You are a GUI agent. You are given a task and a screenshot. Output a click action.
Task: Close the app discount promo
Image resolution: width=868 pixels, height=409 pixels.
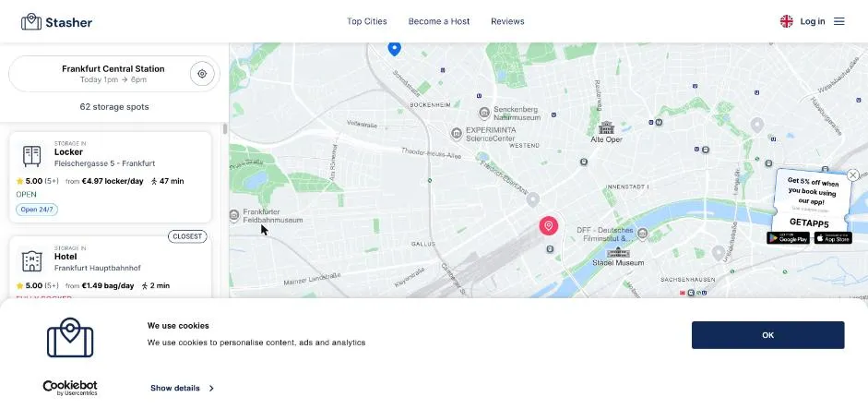click(853, 175)
